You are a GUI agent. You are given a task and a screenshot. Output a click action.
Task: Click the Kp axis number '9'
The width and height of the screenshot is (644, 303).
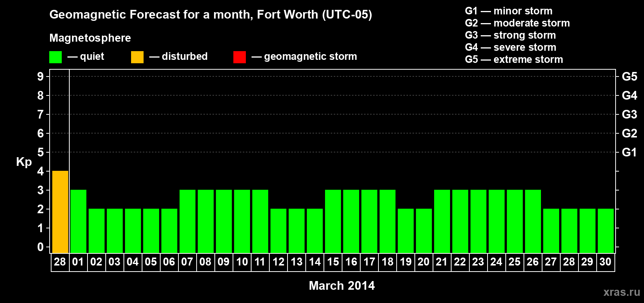(41, 77)
